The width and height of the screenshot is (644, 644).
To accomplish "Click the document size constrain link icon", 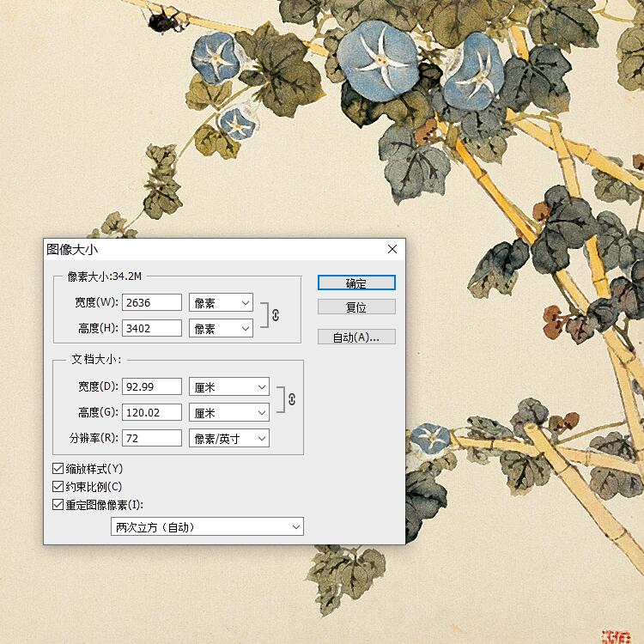I will [292, 399].
